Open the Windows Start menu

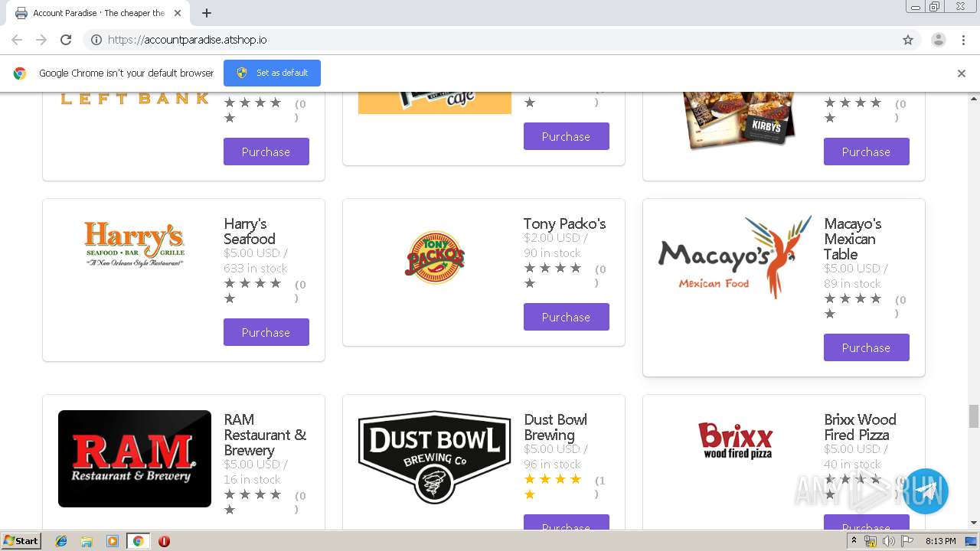21,541
